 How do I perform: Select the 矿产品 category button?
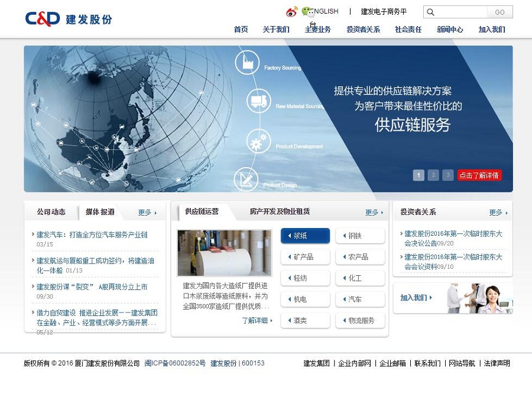(x=306, y=257)
